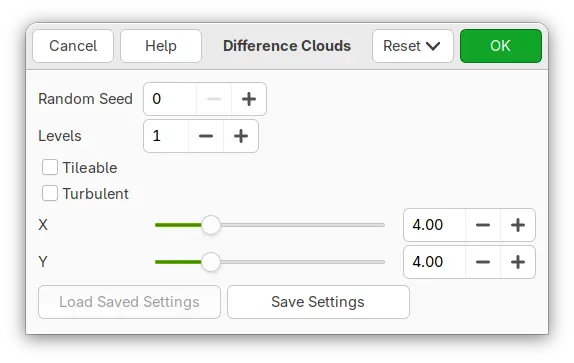The image size is (574, 363).
Task: Click the Y slider handle
Action: pos(211,262)
